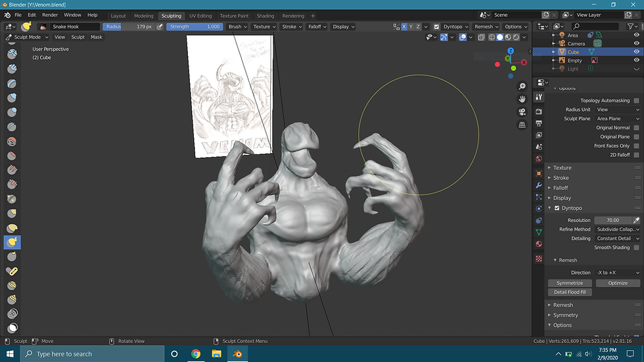
Task: Switch to the Shading workspace tab
Action: tap(265, 16)
